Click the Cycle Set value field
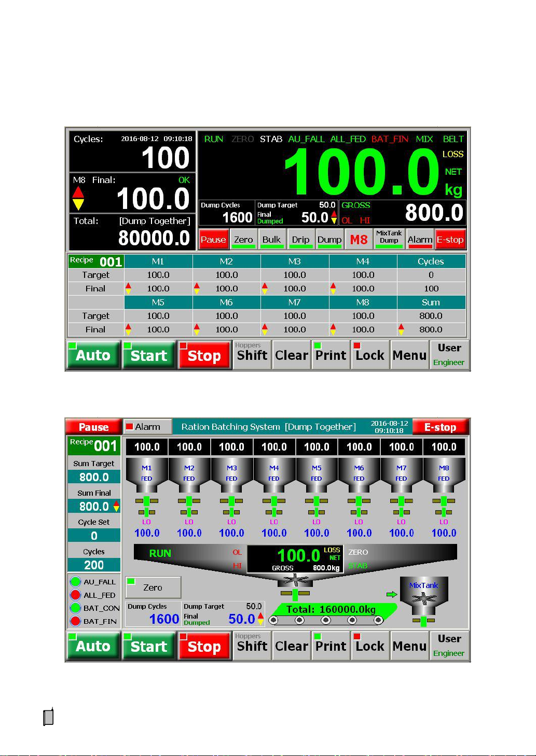This screenshot has height=756, width=536. (x=94, y=536)
